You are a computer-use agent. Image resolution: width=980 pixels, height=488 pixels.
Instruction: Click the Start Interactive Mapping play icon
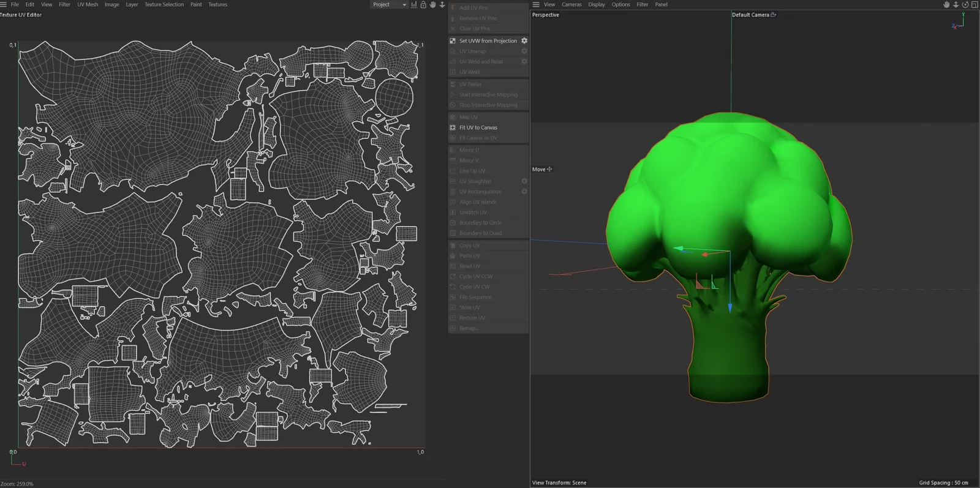[453, 95]
